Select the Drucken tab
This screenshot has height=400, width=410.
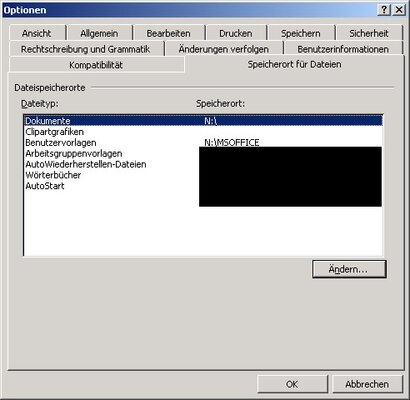click(x=236, y=33)
